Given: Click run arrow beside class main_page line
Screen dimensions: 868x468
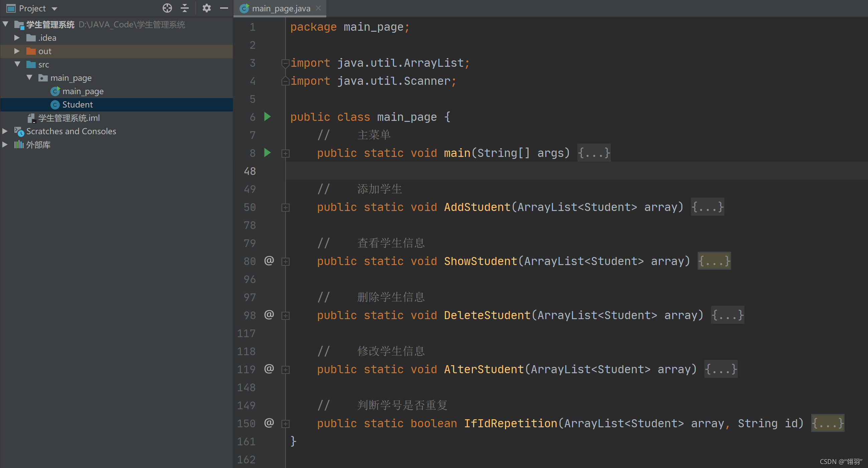Looking at the screenshot, I should tap(267, 117).
